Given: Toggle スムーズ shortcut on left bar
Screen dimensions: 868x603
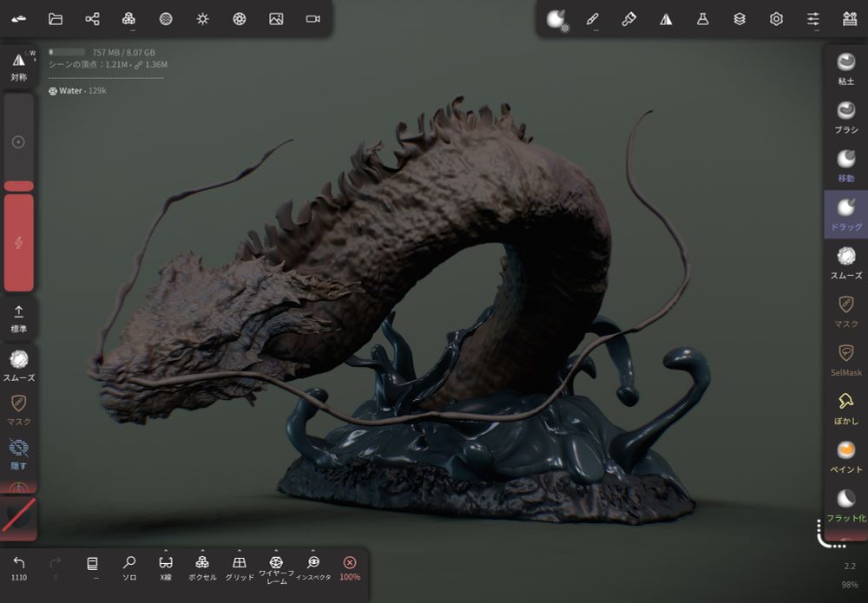Looking at the screenshot, I should pos(19,365).
